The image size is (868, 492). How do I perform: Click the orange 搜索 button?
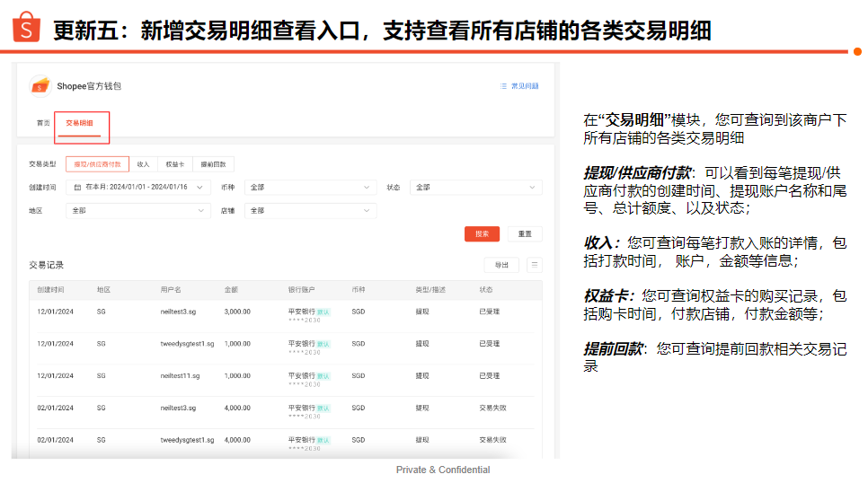point(483,233)
